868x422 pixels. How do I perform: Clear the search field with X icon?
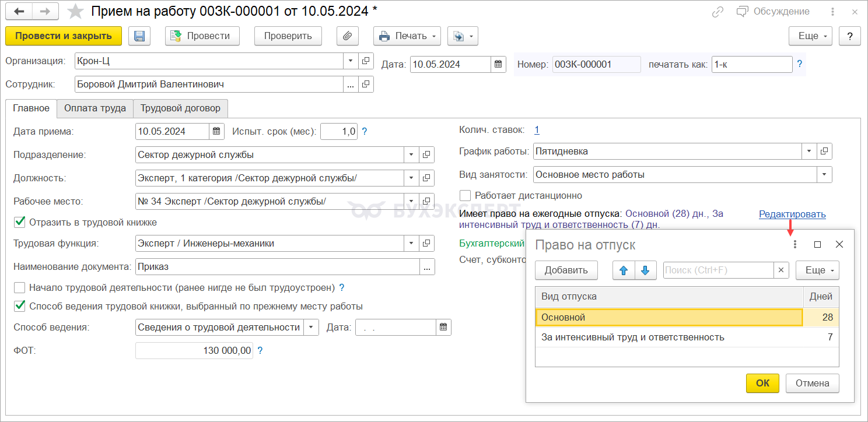tap(782, 270)
